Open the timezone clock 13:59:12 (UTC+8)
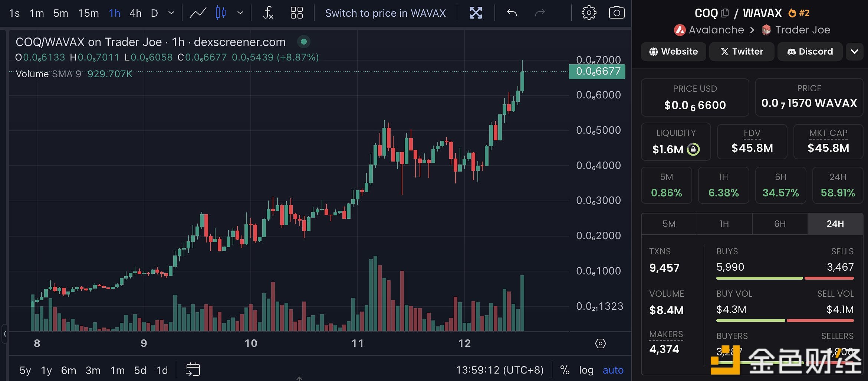 500,370
